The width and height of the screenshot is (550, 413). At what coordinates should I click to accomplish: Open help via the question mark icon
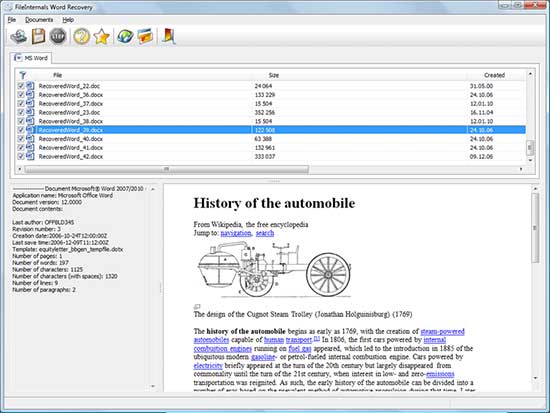point(81,36)
